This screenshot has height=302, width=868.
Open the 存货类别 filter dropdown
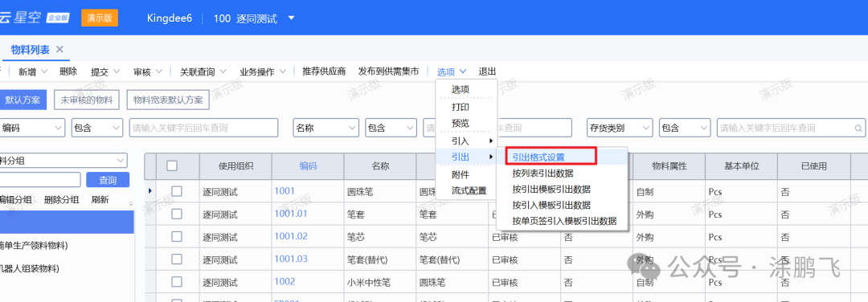[x=620, y=128]
